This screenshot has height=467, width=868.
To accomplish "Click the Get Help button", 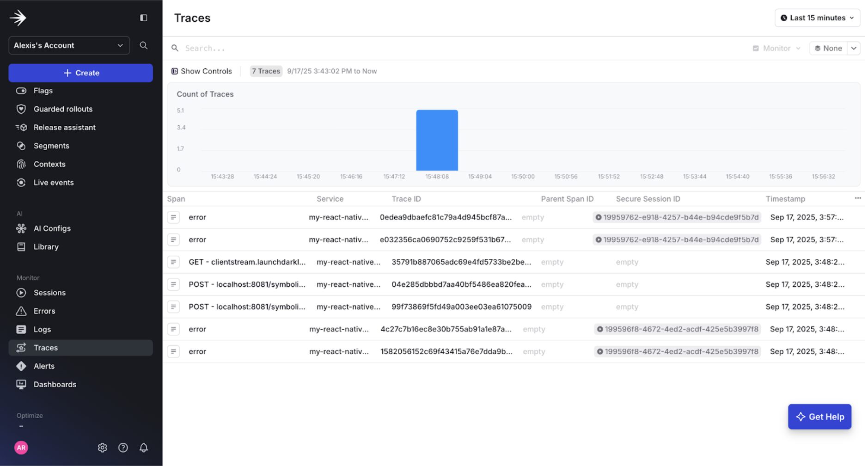I will 819,416.
